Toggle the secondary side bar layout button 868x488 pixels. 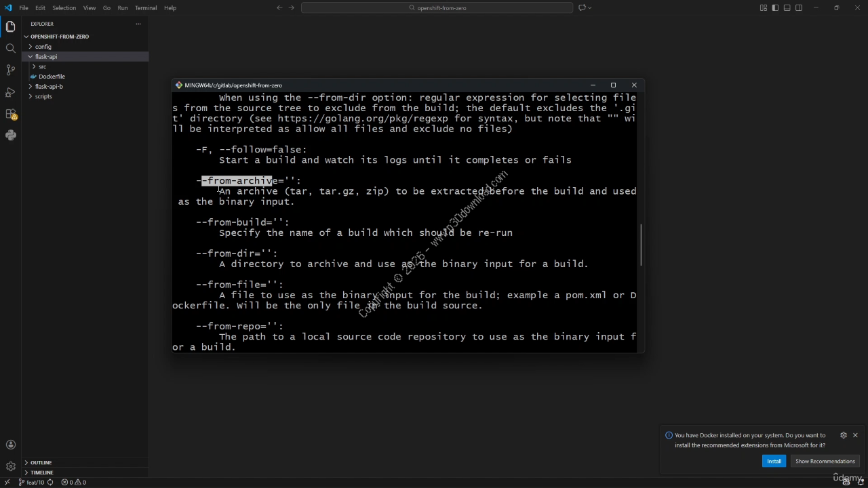[x=799, y=8]
